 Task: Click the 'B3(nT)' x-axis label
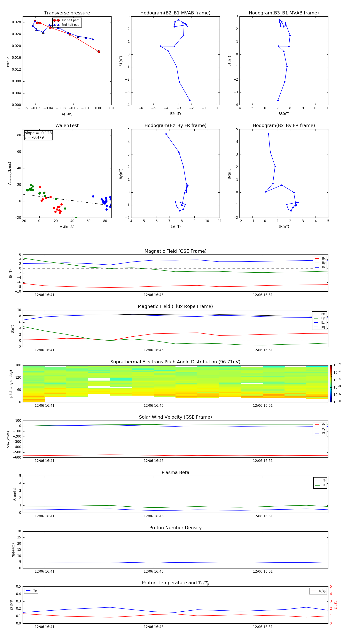coord(284,114)
